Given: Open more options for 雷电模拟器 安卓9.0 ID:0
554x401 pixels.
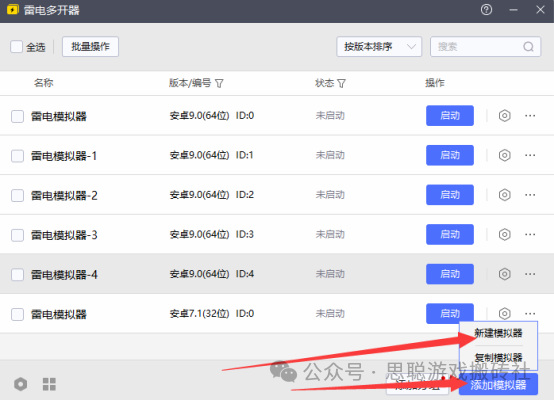Looking at the screenshot, I should 530,116.
